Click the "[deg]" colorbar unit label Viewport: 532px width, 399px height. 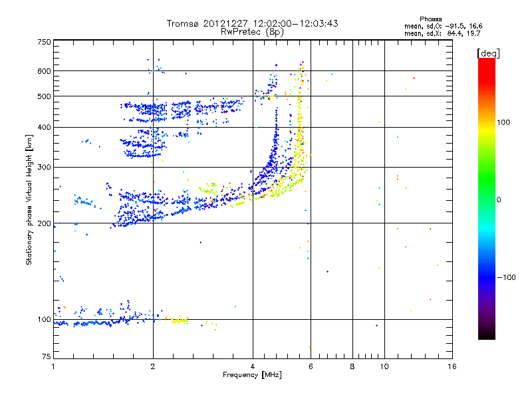(x=488, y=53)
